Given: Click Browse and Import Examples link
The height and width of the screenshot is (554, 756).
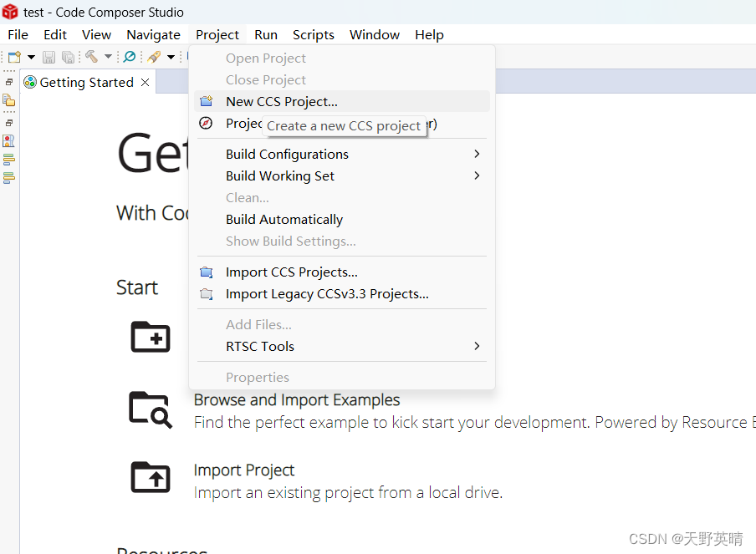Looking at the screenshot, I should (297, 400).
